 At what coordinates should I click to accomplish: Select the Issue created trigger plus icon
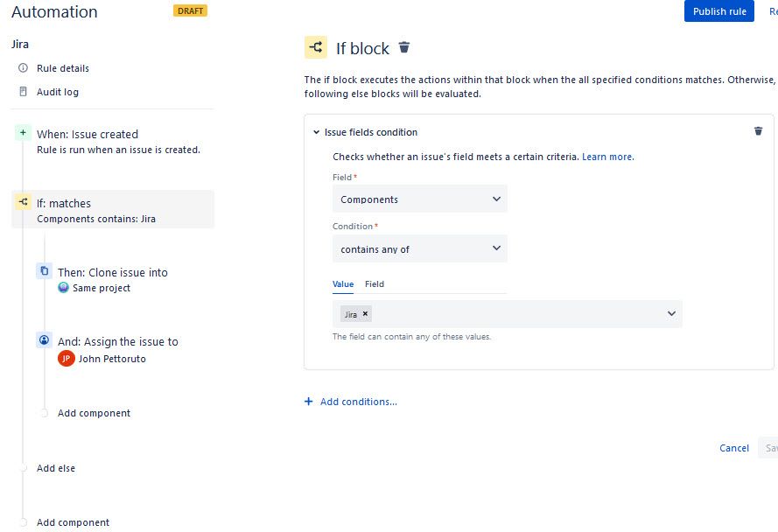23,132
